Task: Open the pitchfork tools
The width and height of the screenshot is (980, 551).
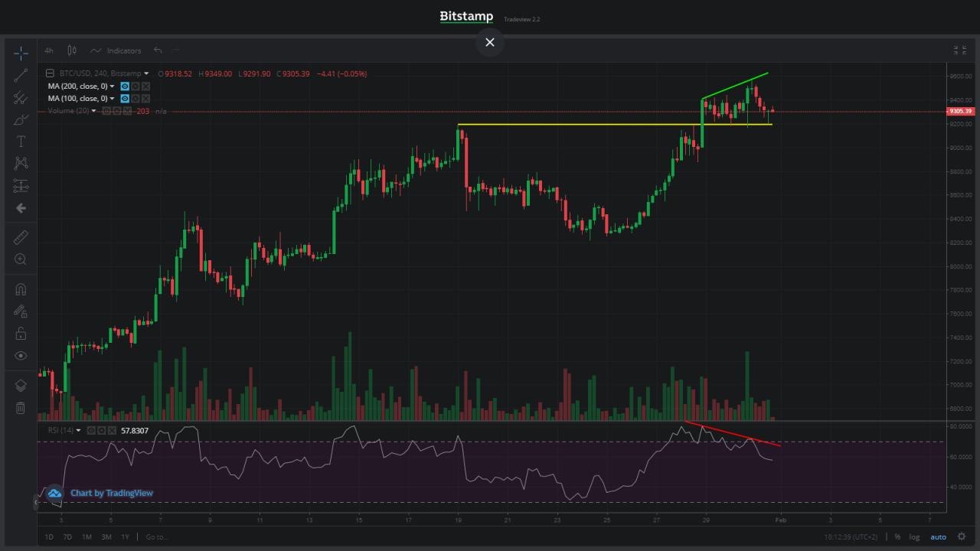Action: tap(21, 97)
